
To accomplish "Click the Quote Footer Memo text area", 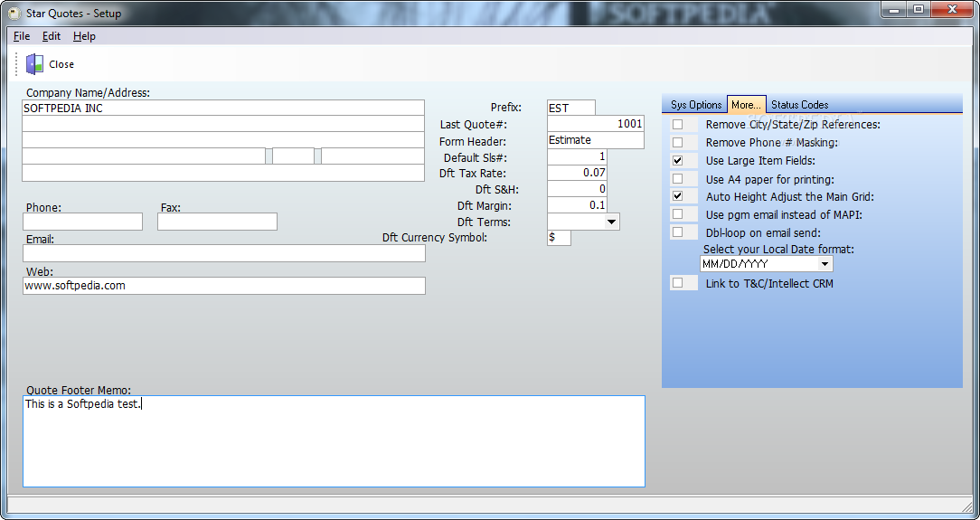I will click(x=334, y=441).
